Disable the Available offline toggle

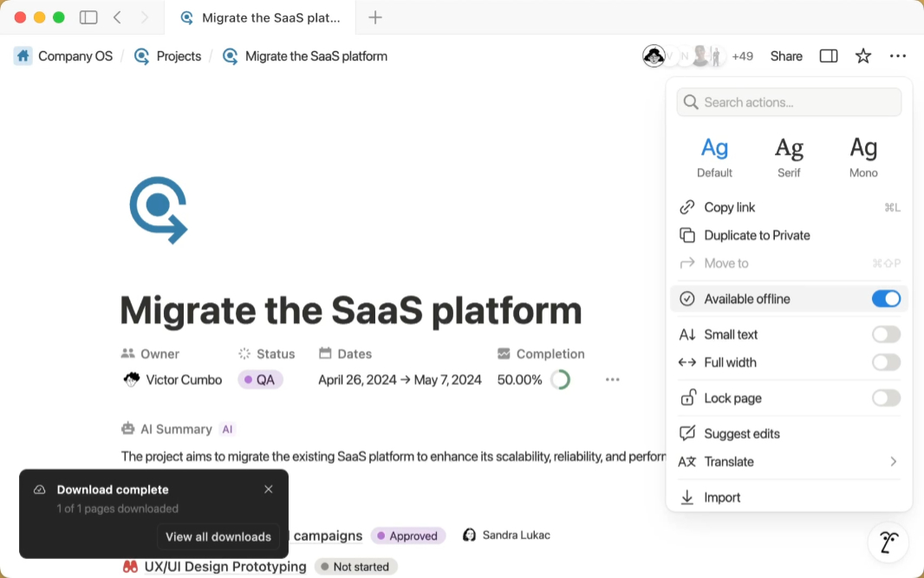pos(886,298)
